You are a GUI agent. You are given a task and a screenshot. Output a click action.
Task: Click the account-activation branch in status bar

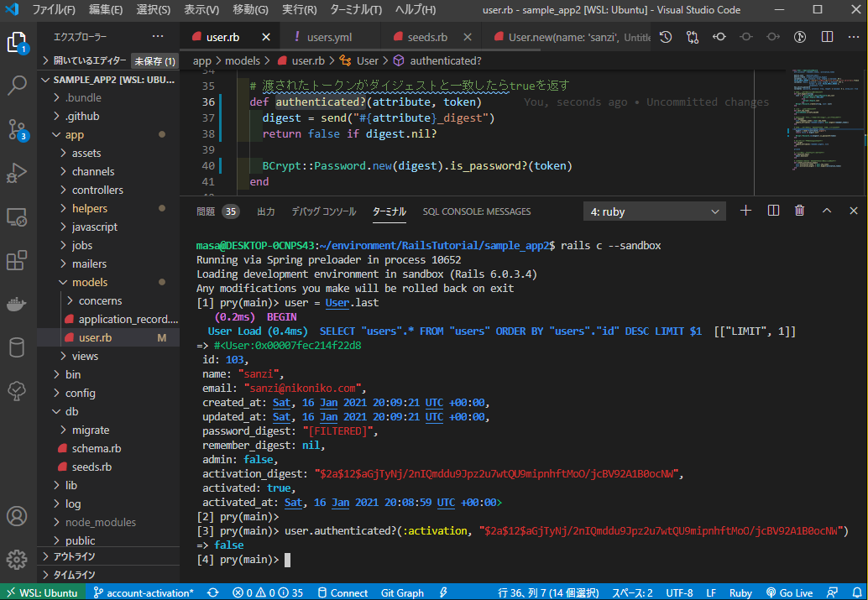(144, 592)
